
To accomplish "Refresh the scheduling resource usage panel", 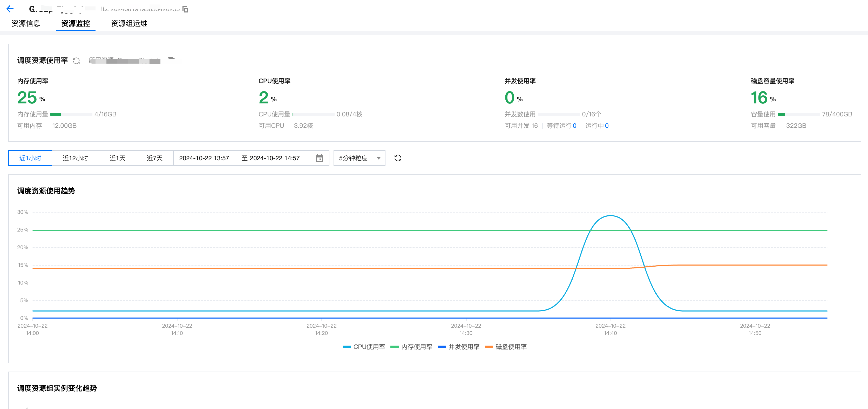I will pyautogui.click(x=77, y=61).
